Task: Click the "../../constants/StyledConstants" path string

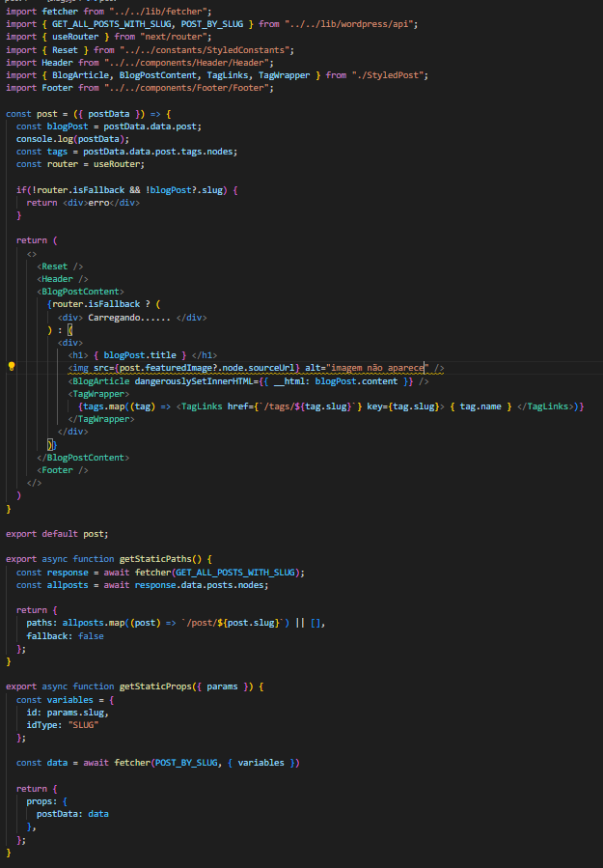Action: [x=206, y=50]
